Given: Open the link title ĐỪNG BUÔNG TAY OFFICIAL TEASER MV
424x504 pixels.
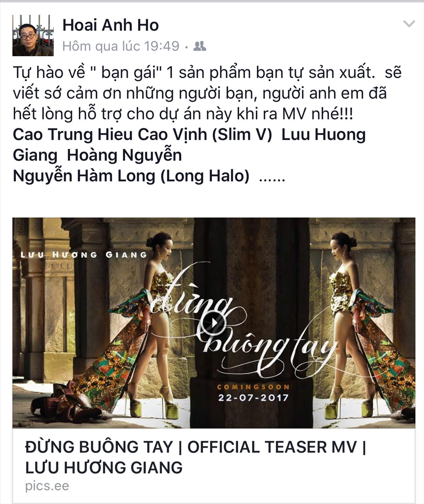Looking at the screenshot, I should tap(196, 457).
